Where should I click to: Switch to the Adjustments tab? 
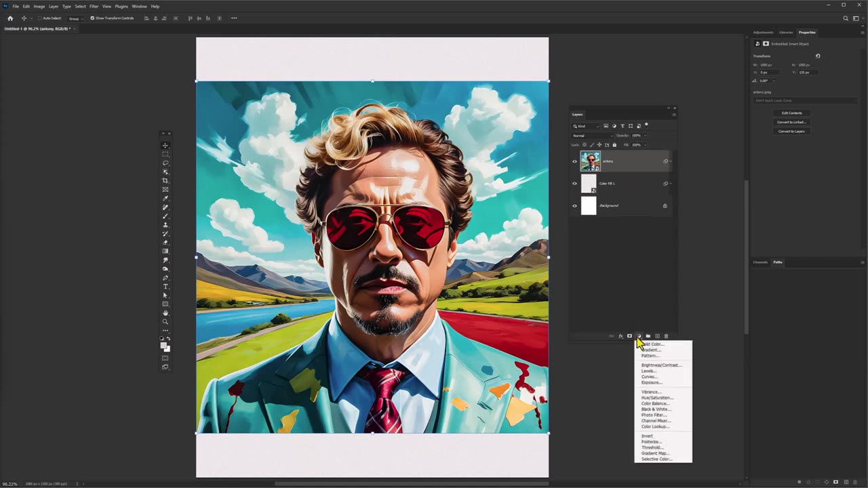coord(763,33)
